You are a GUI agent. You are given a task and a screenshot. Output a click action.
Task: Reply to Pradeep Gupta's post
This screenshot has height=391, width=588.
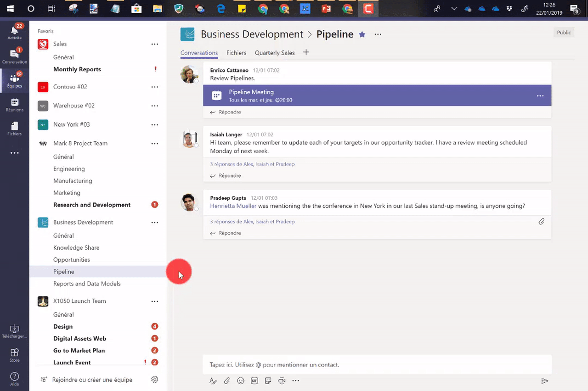coord(226,233)
